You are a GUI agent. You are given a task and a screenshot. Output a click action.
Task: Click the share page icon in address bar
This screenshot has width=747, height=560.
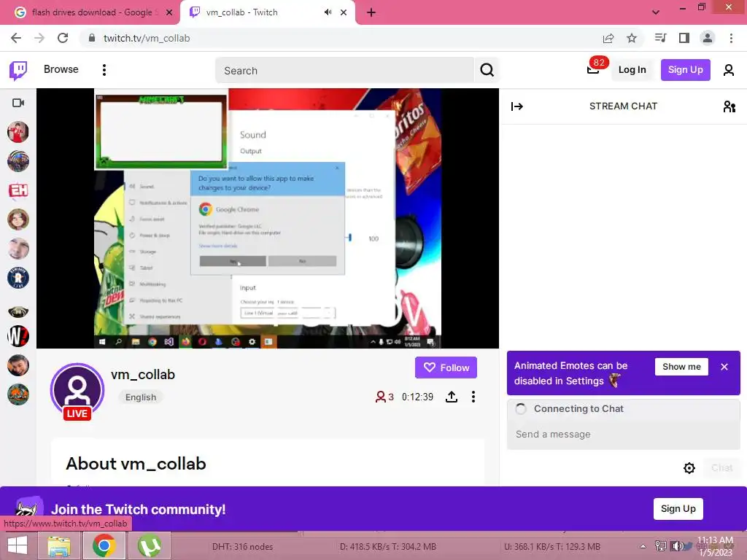[x=608, y=38]
